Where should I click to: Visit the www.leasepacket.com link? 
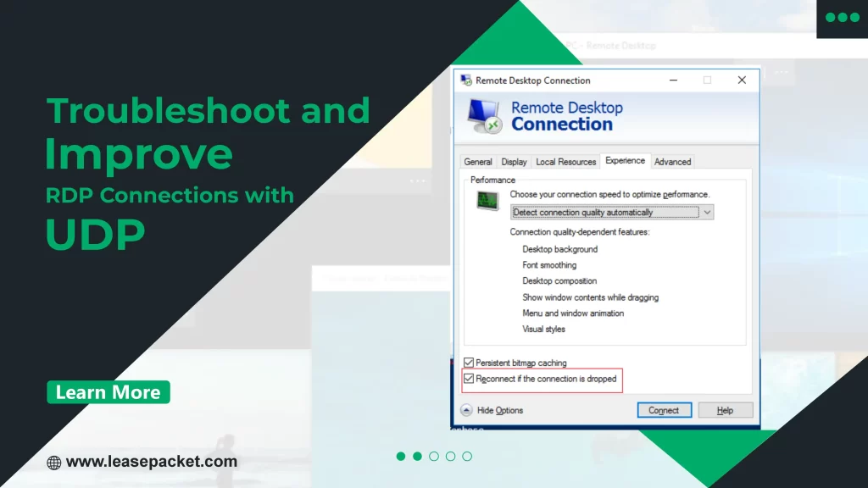tap(153, 462)
